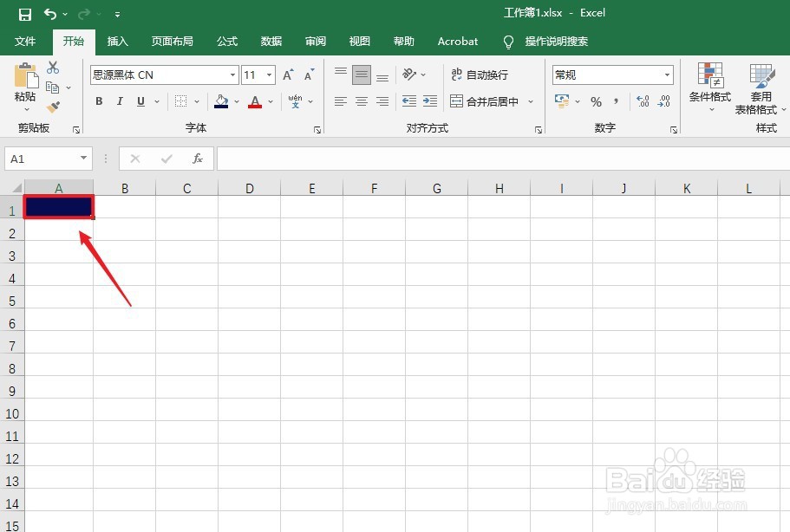790x532 pixels.
Task: Apply italic formatting
Action: (120, 101)
